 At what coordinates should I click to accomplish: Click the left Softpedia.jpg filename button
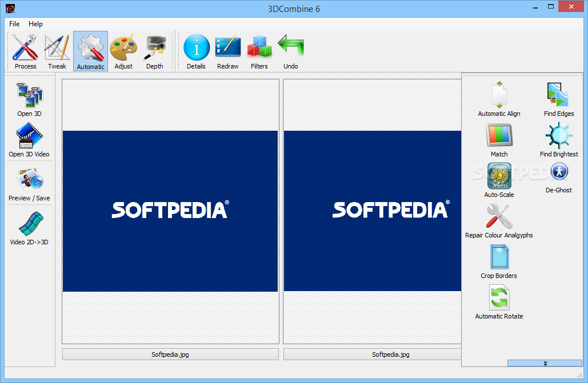click(170, 354)
